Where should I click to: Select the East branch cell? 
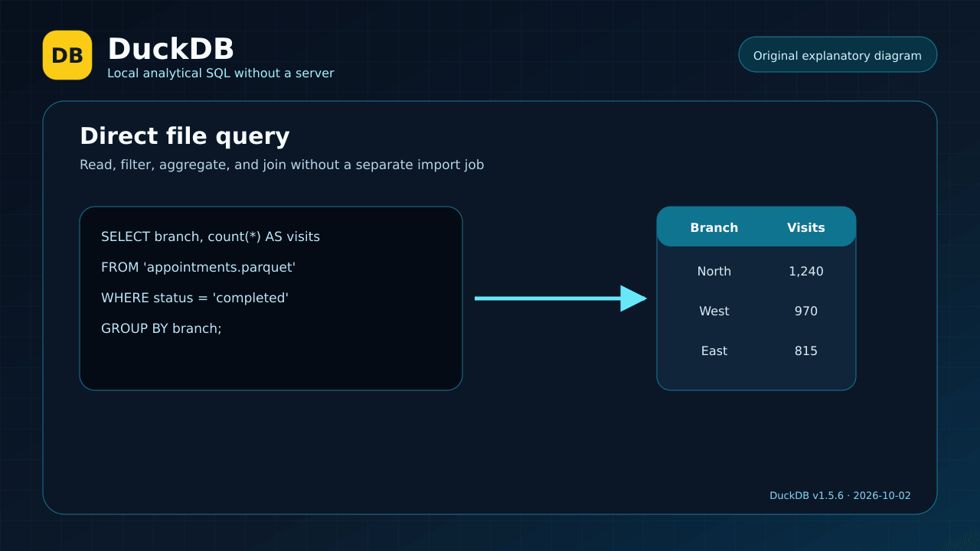click(714, 350)
